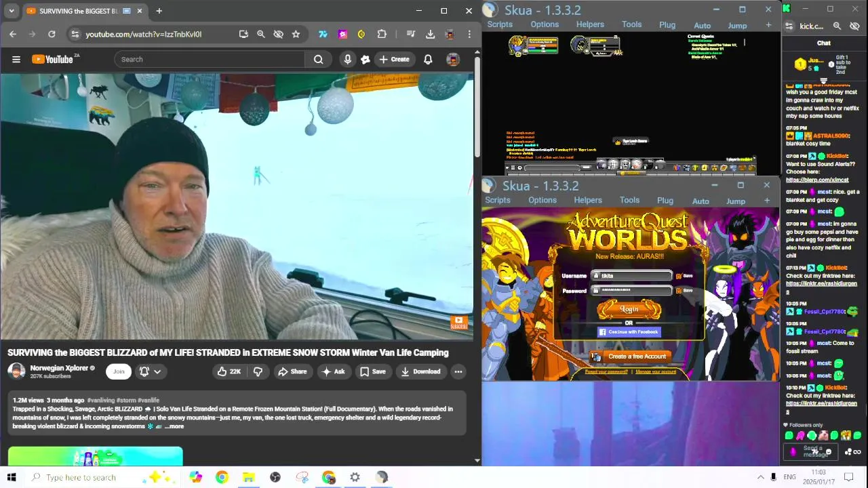Open Chrome downloads icon
Screen dimensions: 868x488
430,34
